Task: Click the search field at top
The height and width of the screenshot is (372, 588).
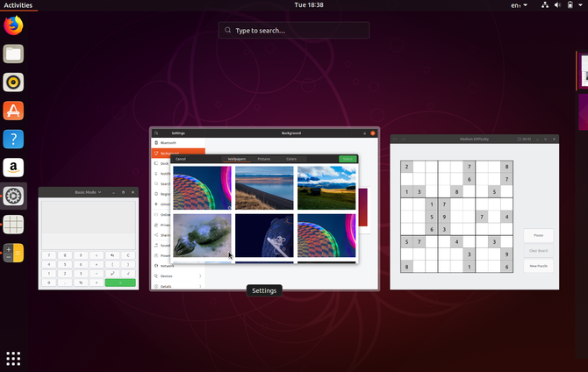Action: 294,31
